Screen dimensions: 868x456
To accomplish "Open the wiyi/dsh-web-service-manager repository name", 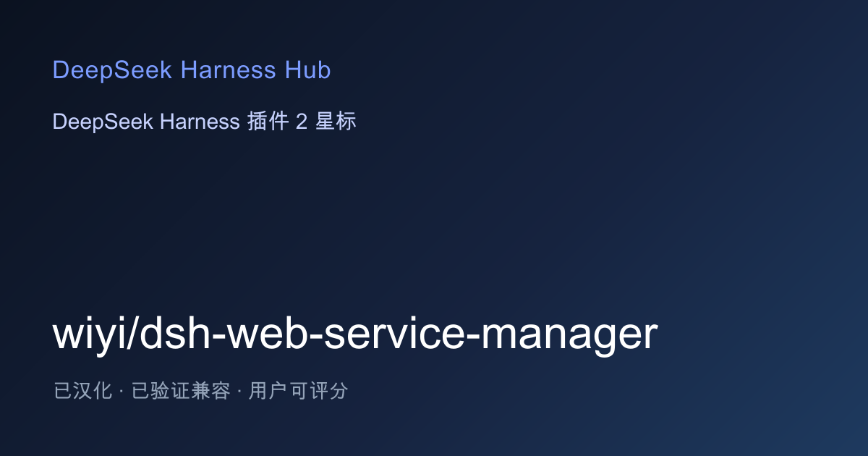I will click(355, 335).
